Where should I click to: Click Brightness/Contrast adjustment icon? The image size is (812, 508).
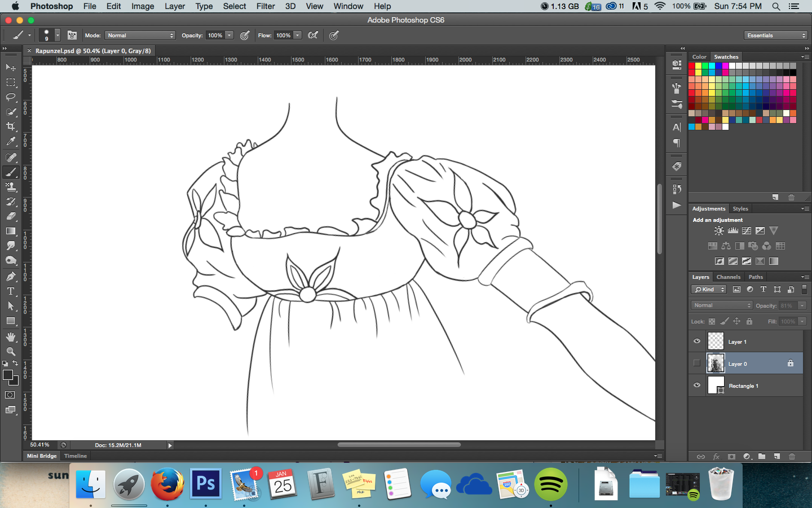[x=719, y=231]
